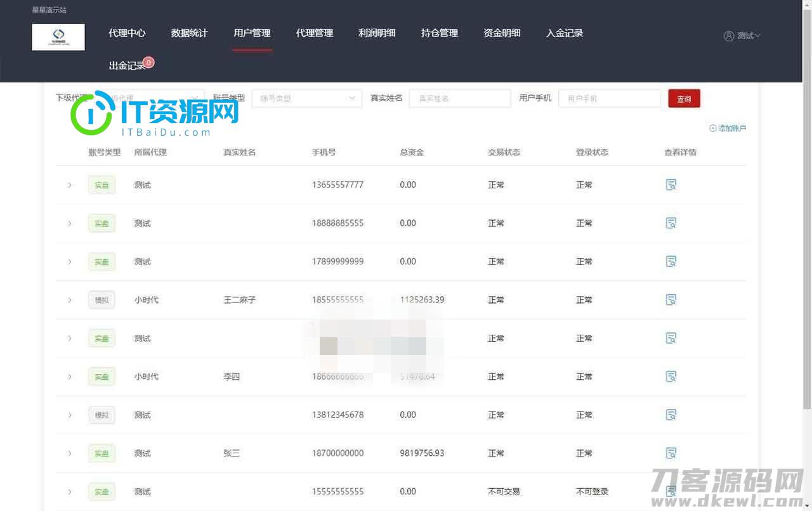812x511 pixels.
Task: Click 模拟 tag in 王二麻子 row
Action: [x=101, y=300]
